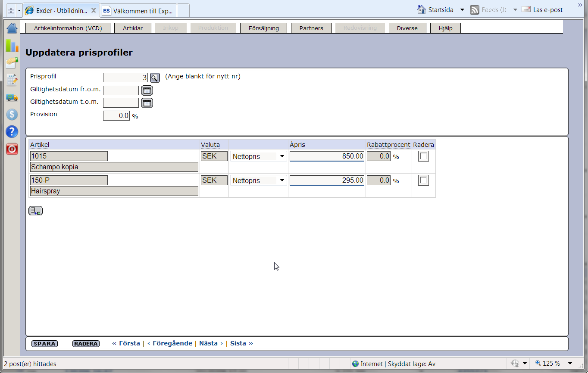Click the Prisprofil label link
The height and width of the screenshot is (373, 588).
point(43,76)
